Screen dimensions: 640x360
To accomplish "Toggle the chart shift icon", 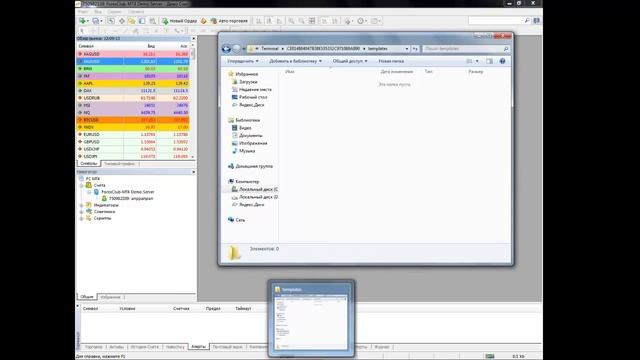I will coord(335,20).
